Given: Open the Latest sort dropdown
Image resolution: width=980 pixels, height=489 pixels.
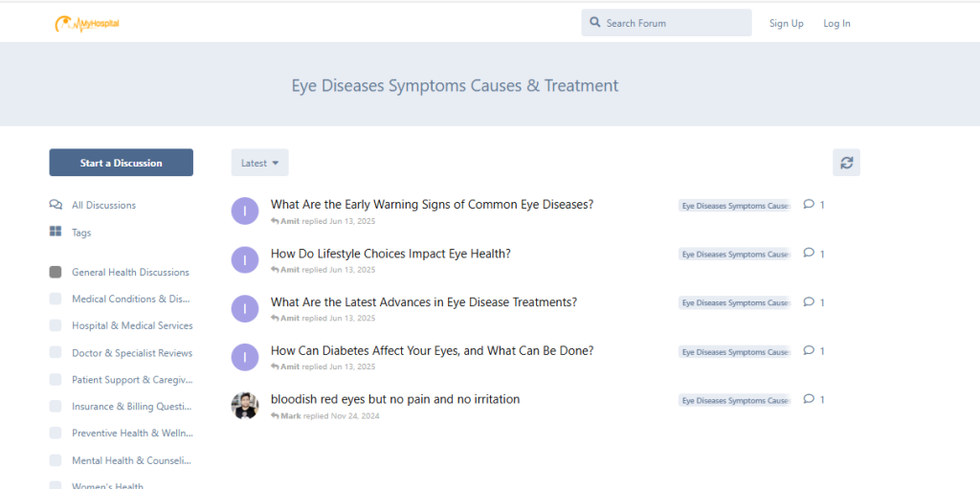Looking at the screenshot, I should [259, 163].
